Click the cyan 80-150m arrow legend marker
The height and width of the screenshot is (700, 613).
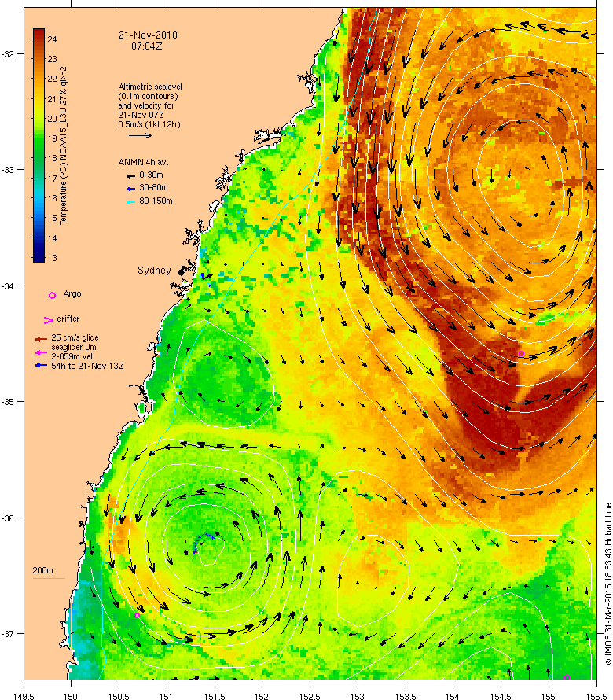click(130, 202)
